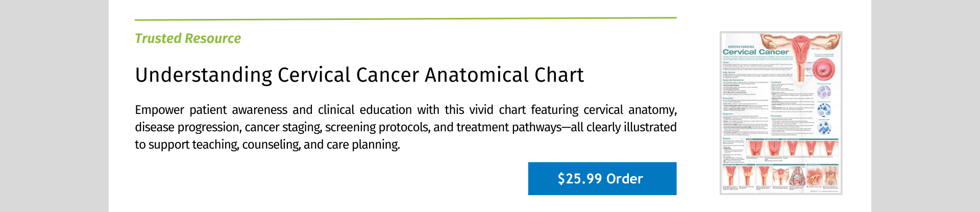Click the top cell microscope circle in chart
Image resolution: width=980 pixels, height=212 pixels.
pyautogui.click(x=824, y=92)
